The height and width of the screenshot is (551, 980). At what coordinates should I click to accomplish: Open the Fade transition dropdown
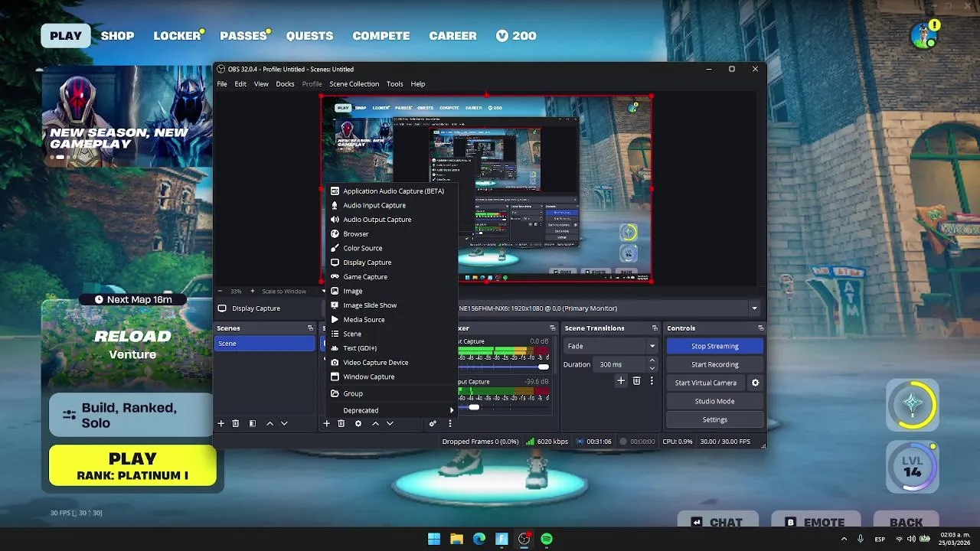tap(611, 346)
